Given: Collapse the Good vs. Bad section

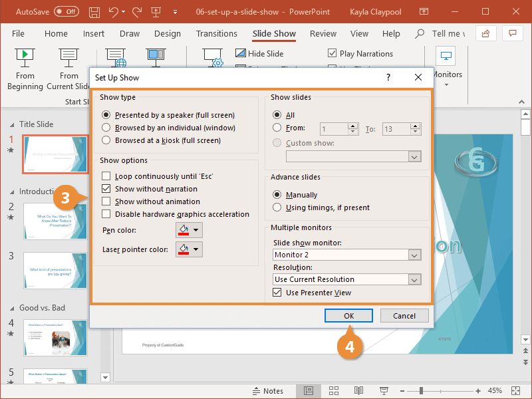Looking at the screenshot, I should [x=13, y=308].
